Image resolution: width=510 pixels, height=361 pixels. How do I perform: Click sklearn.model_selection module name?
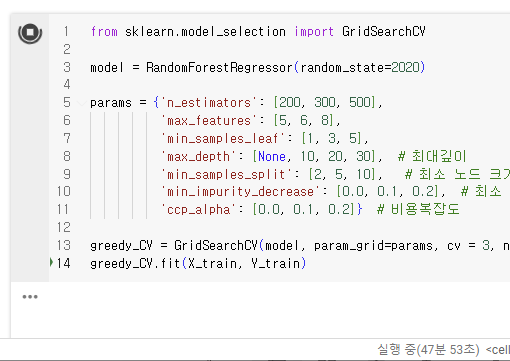205,32
